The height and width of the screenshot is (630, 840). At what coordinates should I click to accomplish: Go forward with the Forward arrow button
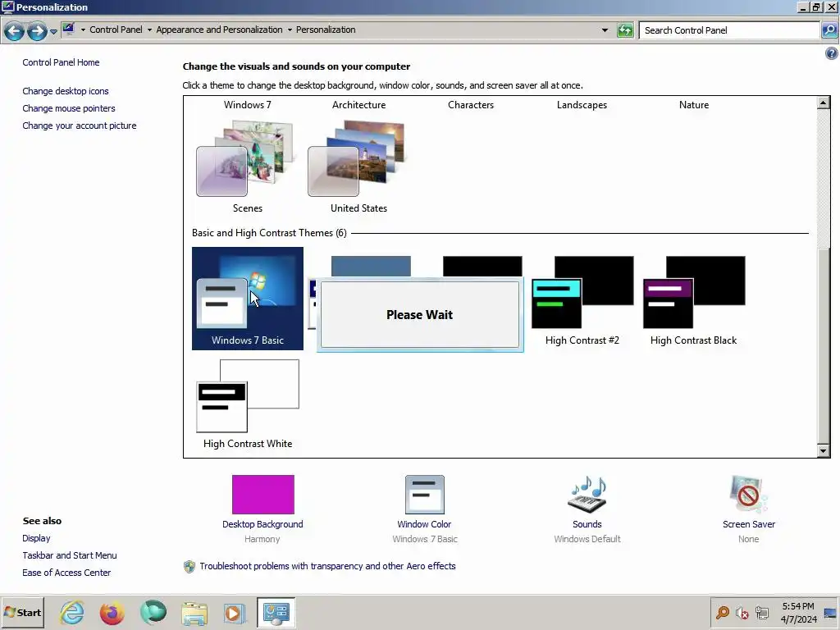point(37,31)
